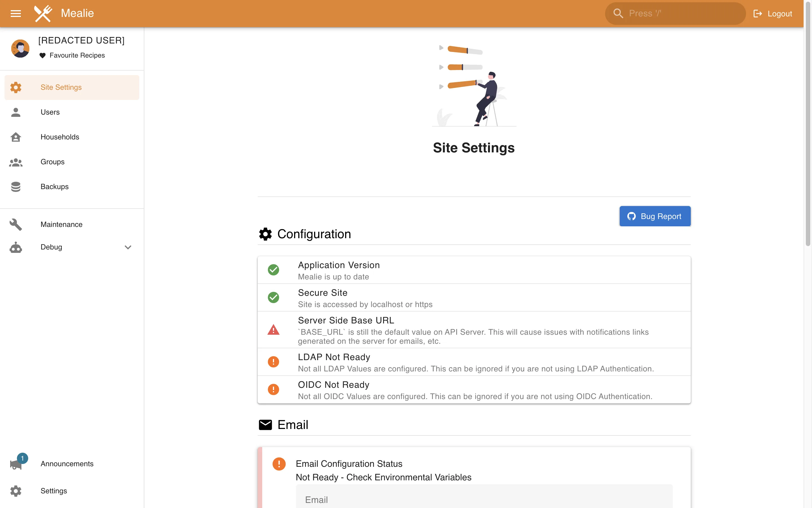Image resolution: width=812 pixels, height=508 pixels.
Task: Click the house icon next to Households
Action: pos(16,137)
